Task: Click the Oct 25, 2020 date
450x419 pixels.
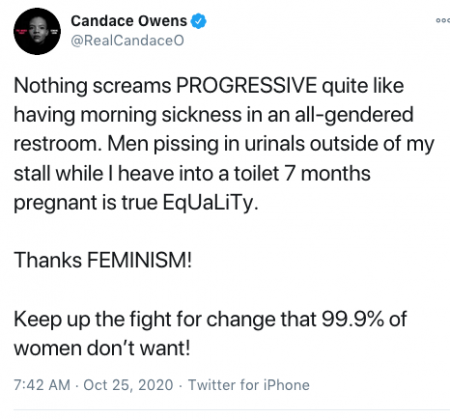Action: [x=128, y=385]
